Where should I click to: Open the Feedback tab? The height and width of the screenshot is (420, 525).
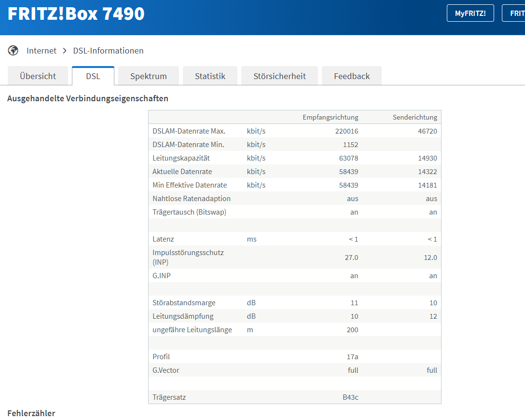click(x=352, y=76)
